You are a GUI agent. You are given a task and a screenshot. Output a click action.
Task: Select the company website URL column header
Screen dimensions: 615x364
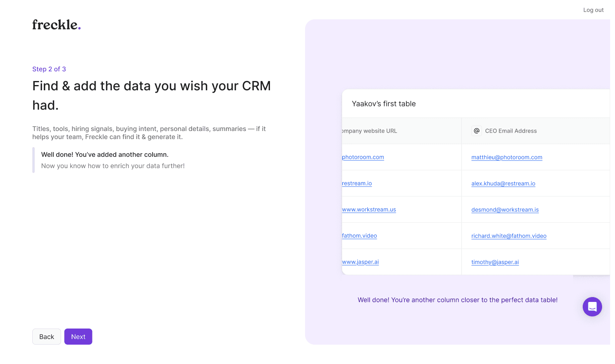click(x=402, y=131)
